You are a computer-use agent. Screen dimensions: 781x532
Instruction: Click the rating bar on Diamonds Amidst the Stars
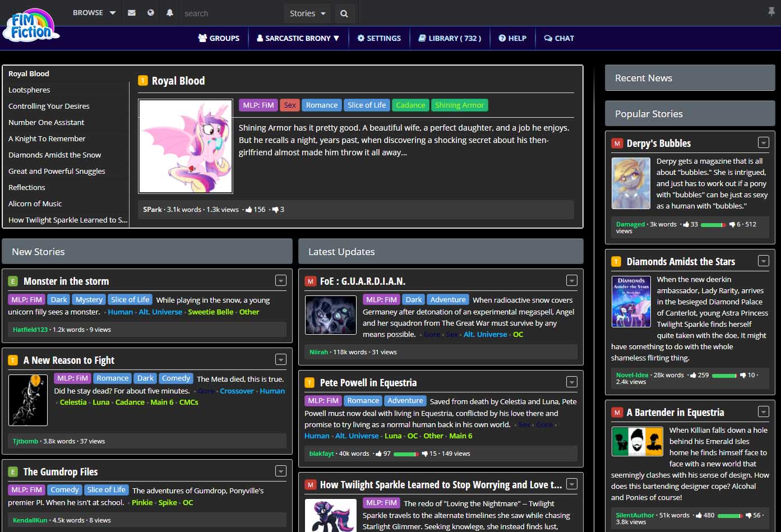(724, 376)
